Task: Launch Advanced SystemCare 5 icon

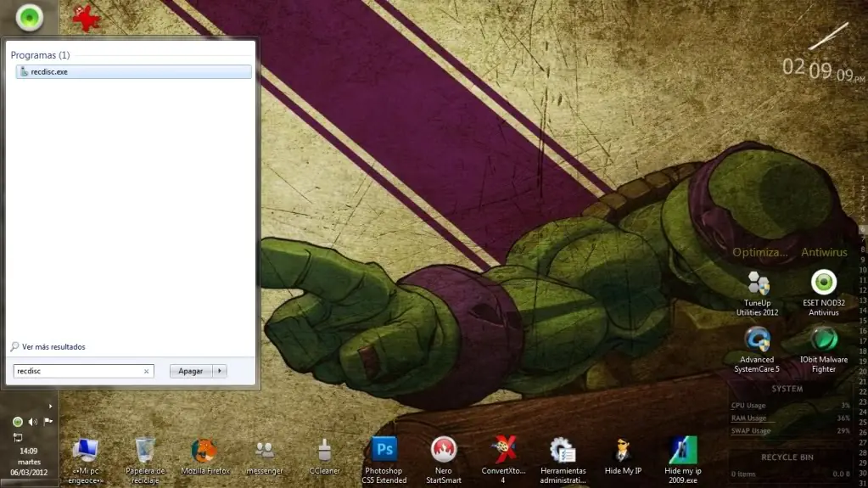Action: [x=757, y=350]
